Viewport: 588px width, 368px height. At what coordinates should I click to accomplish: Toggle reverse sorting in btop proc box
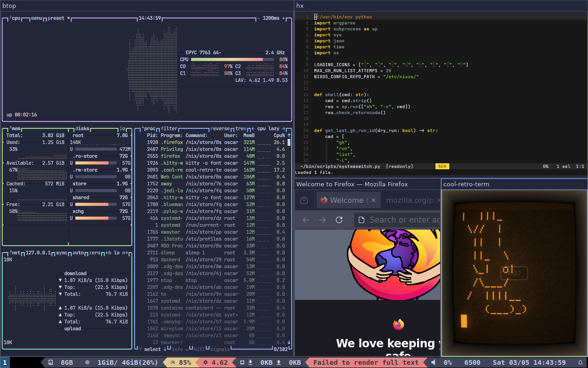pyautogui.click(x=220, y=129)
